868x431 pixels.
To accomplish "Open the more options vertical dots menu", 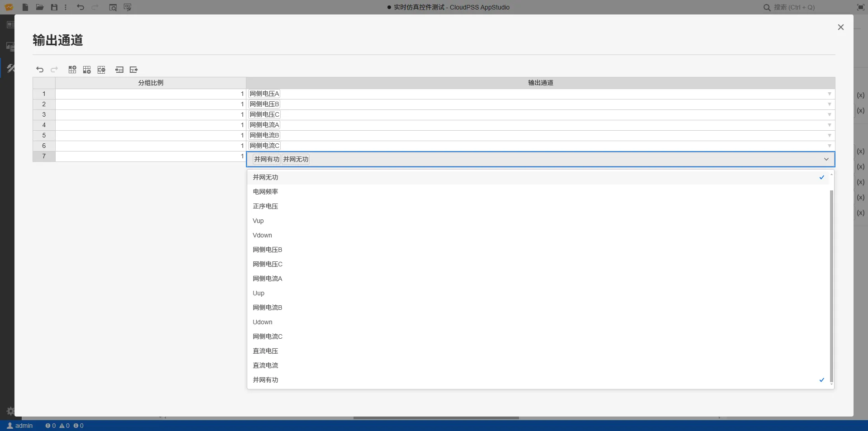I will (x=66, y=7).
